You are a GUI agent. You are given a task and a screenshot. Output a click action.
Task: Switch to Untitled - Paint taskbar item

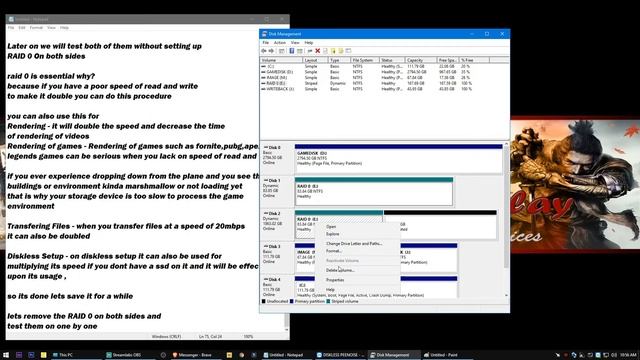tap(441, 355)
